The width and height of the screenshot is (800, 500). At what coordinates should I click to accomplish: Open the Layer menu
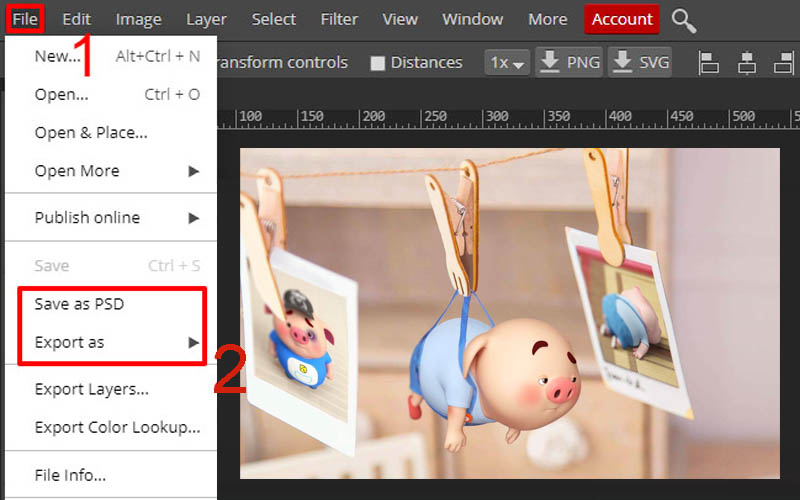click(206, 19)
